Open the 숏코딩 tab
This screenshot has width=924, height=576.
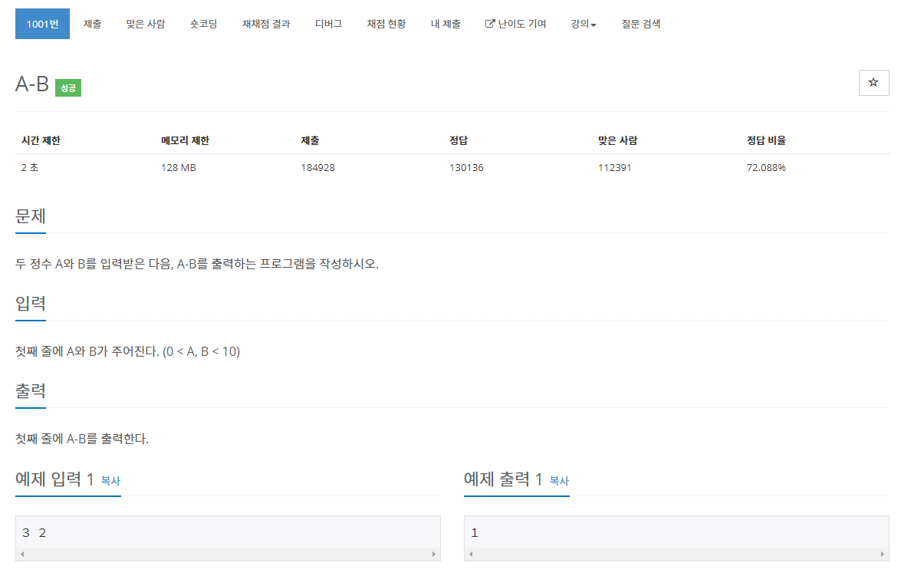coord(203,24)
